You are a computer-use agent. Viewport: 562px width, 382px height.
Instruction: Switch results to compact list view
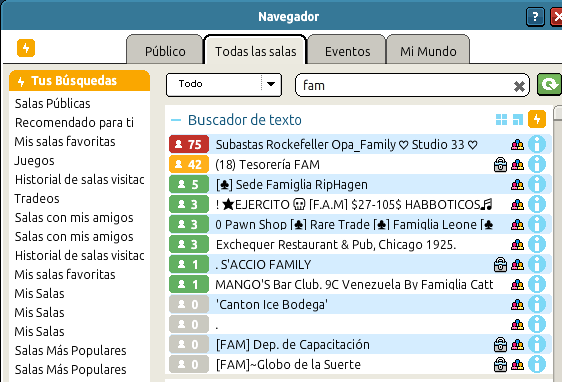coord(518,120)
